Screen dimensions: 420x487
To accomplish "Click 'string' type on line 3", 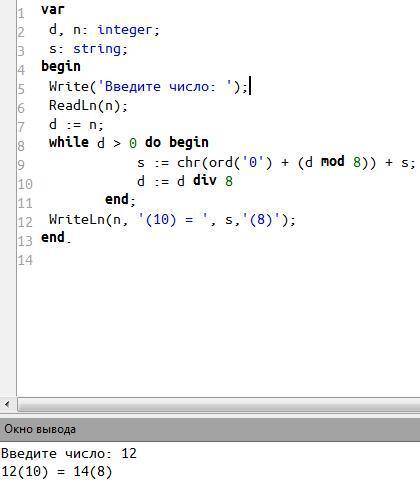I will 97,49.
